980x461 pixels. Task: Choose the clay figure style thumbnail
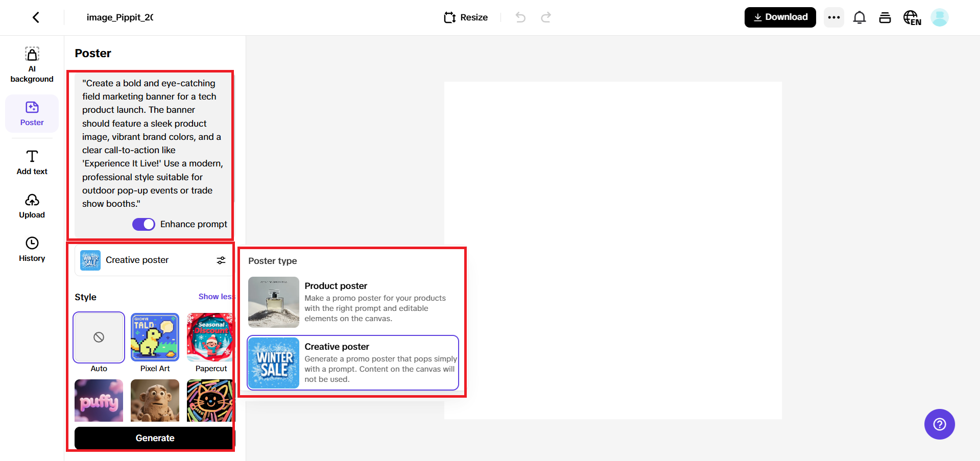155,401
